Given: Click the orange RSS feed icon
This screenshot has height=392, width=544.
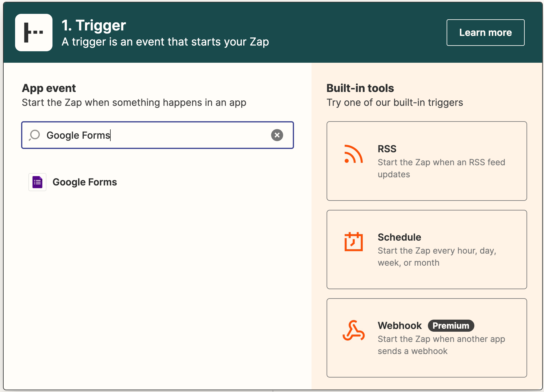Looking at the screenshot, I should 353,154.
